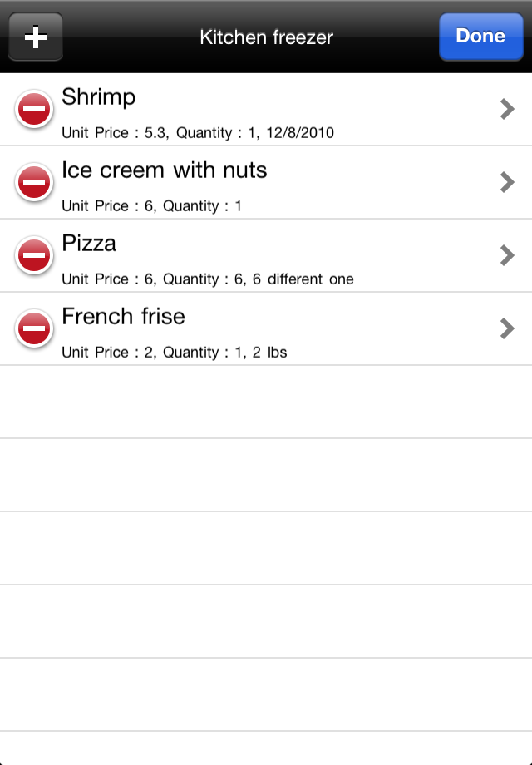Open Ice creem with nuts chevron arrow
Screen dimensions: 532x765
pos(507,182)
